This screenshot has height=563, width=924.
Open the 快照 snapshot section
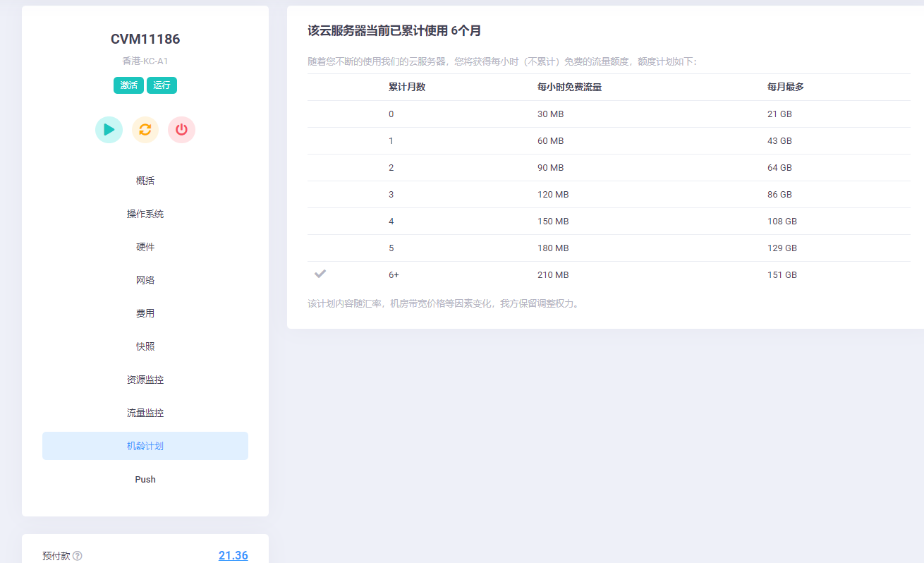145,346
